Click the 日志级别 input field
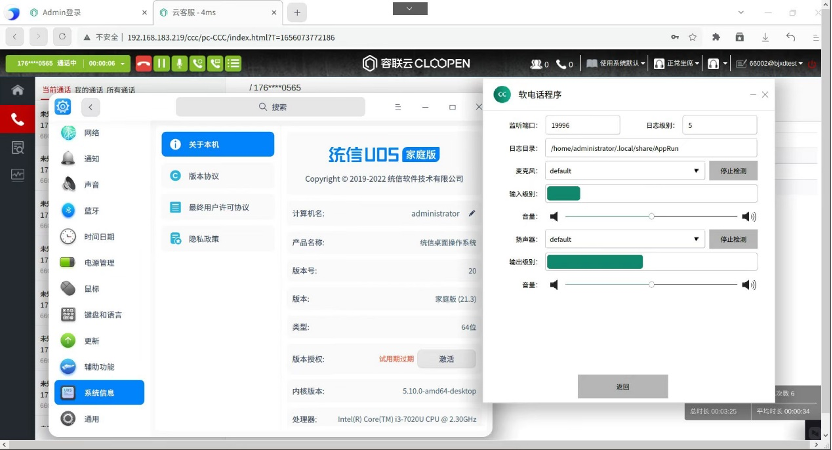The image size is (832, 450). pyautogui.click(x=720, y=125)
